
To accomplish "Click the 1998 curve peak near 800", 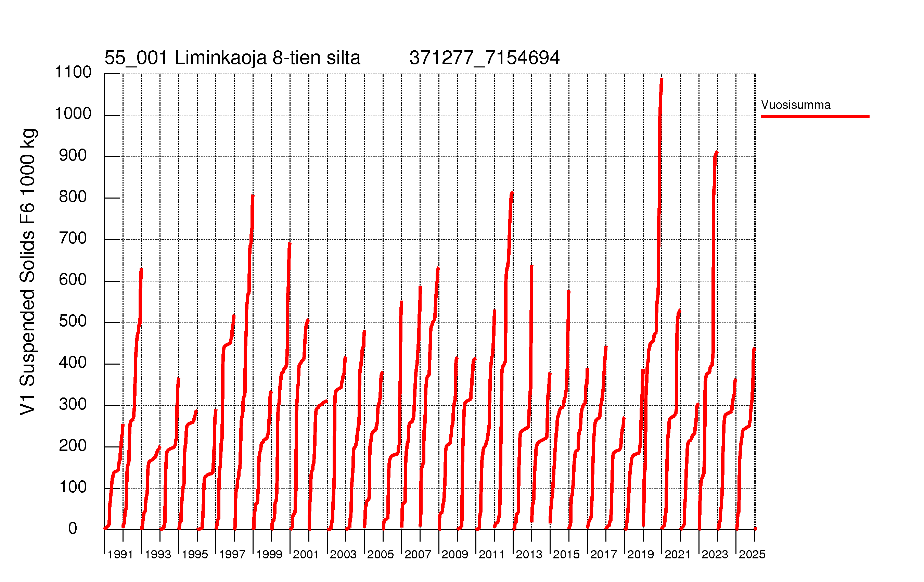I will (253, 197).
